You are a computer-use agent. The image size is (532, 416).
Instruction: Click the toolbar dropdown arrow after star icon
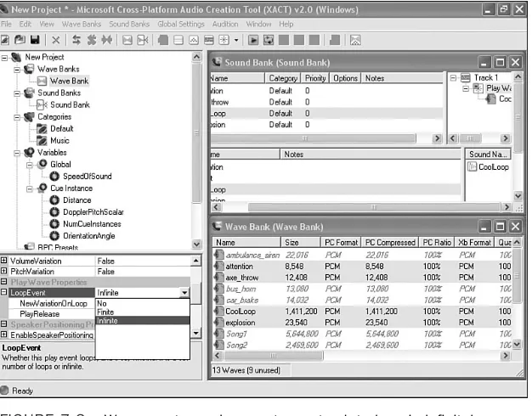pyautogui.click(x=236, y=40)
